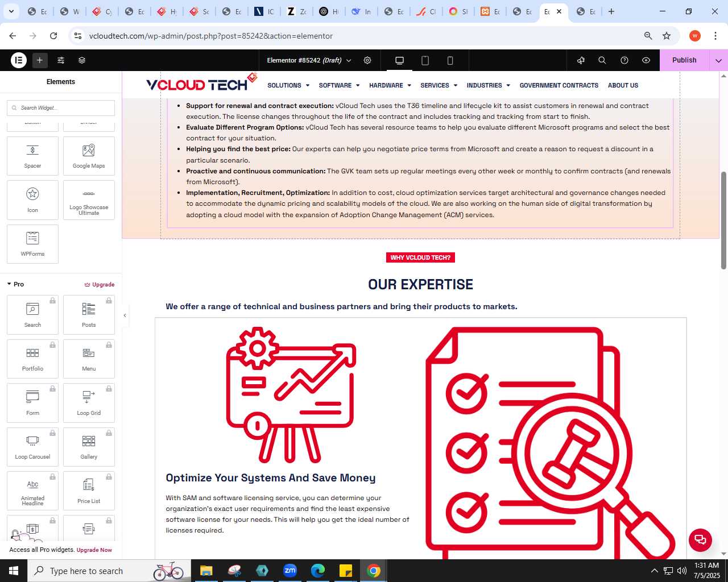728x582 pixels.
Task: Select the Google Maps widget
Action: (x=89, y=156)
